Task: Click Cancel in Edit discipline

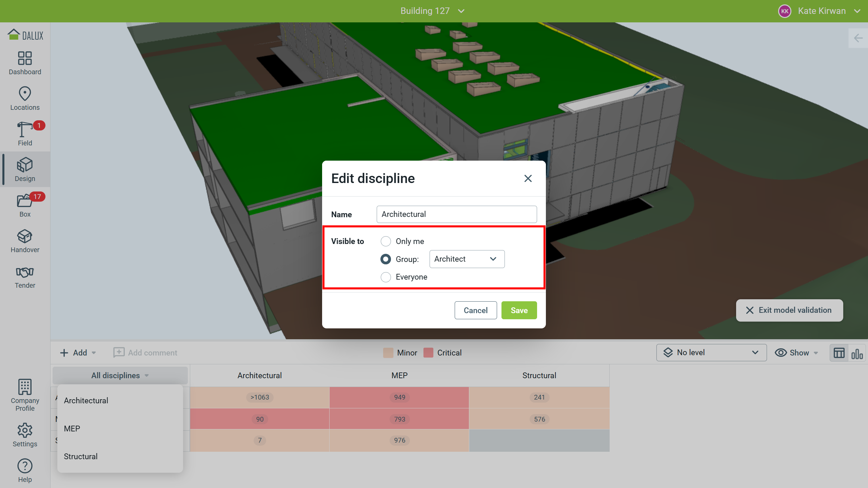Action: 476,310
